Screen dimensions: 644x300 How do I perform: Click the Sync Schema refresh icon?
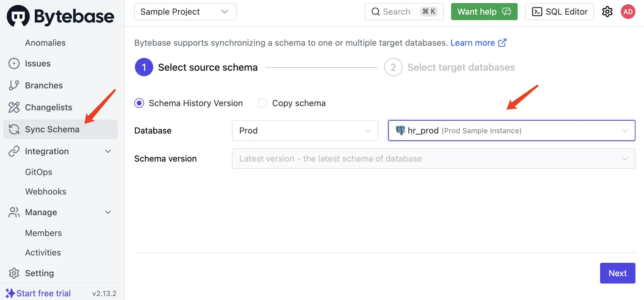pos(14,129)
